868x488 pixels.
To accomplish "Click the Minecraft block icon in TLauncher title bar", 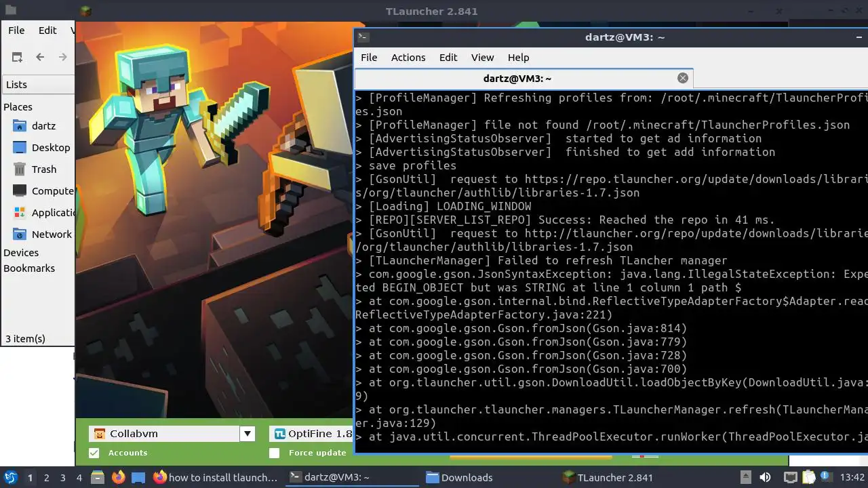I will point(86,11).
